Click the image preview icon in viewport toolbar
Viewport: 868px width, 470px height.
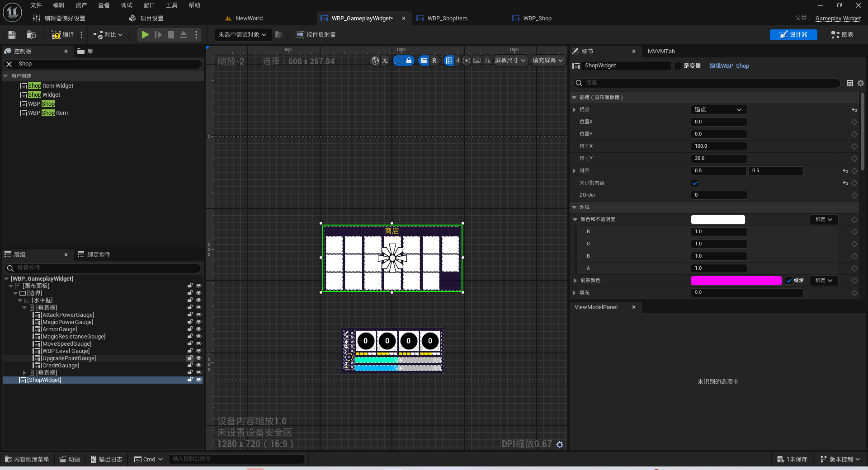[477, 61]
